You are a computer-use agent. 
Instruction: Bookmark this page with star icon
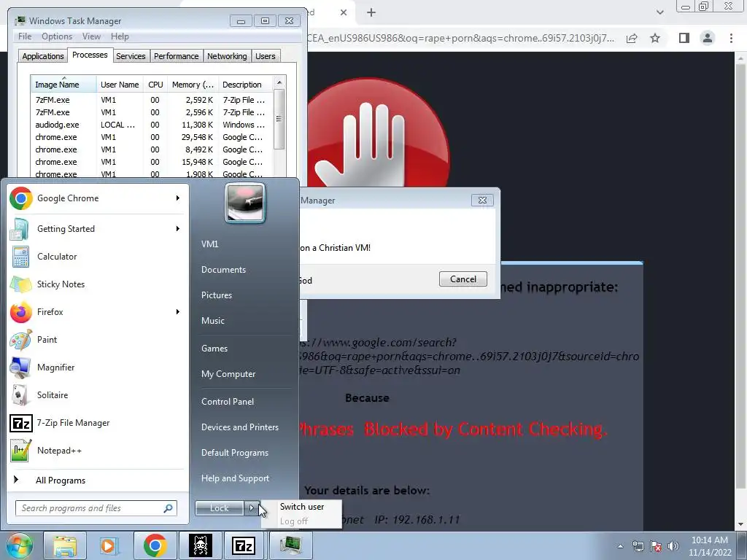pos(655,38)
